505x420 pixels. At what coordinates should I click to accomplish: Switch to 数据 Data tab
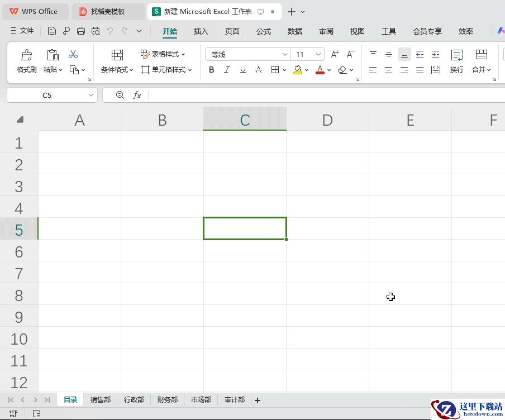[x=295, y=31]
